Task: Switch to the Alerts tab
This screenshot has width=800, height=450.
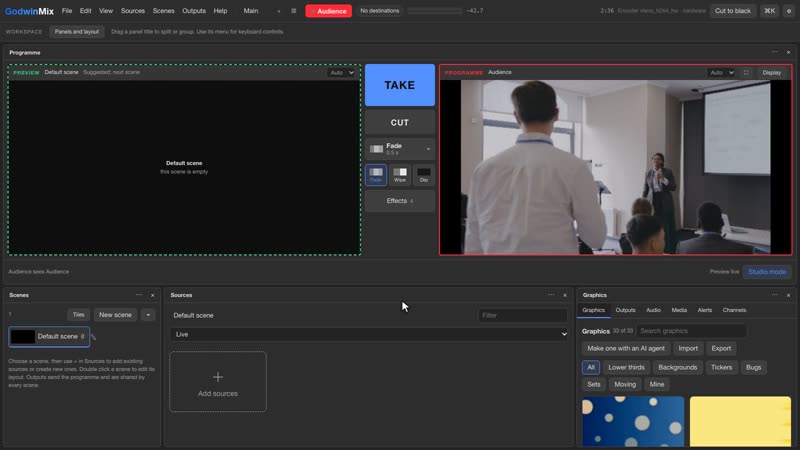Action: click(705, 310)
